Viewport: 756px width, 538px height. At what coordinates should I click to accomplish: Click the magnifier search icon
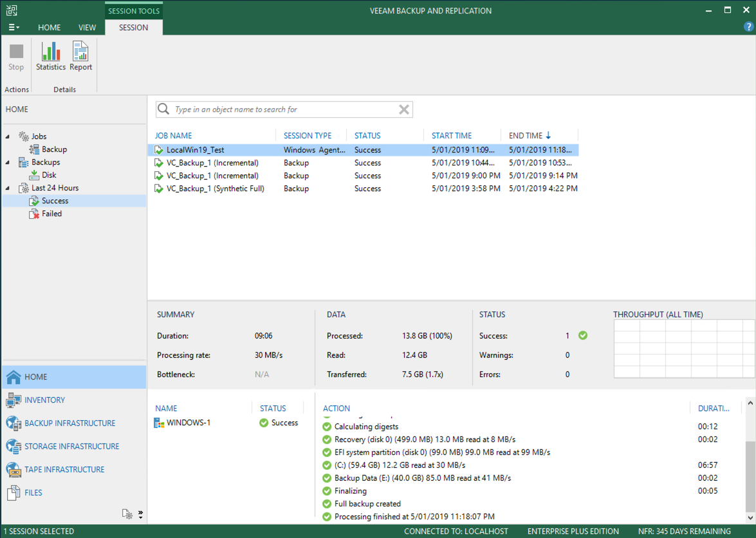(163, 109)
